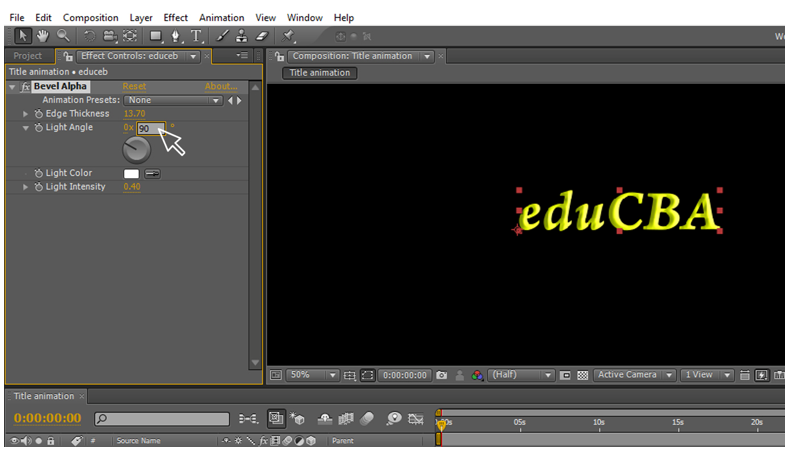Toggle the mask and shape path visibility

coord(367,375)
